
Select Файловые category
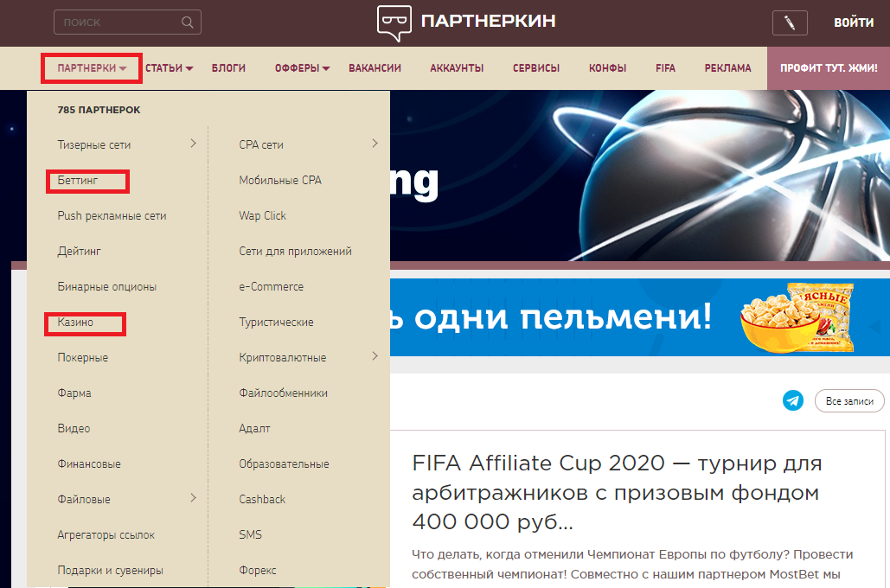pos(84,500)
